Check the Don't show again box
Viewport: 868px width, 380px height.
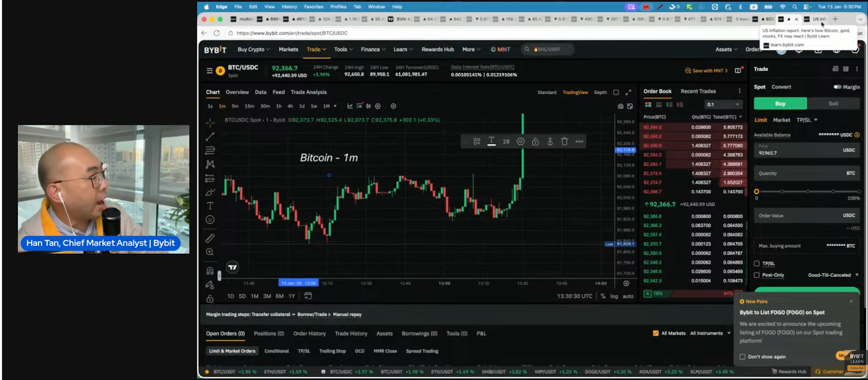742,357
